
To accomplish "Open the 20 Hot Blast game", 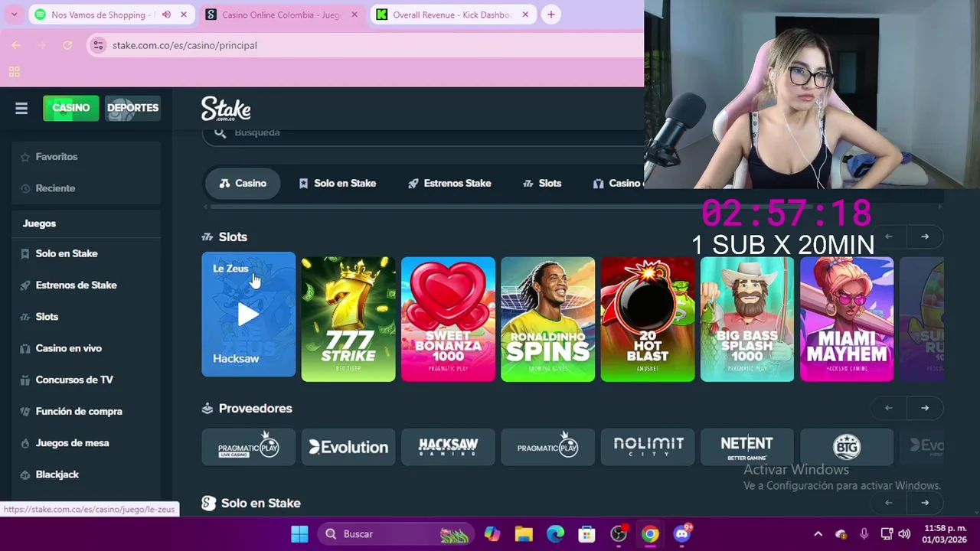I will pos(648,319).
